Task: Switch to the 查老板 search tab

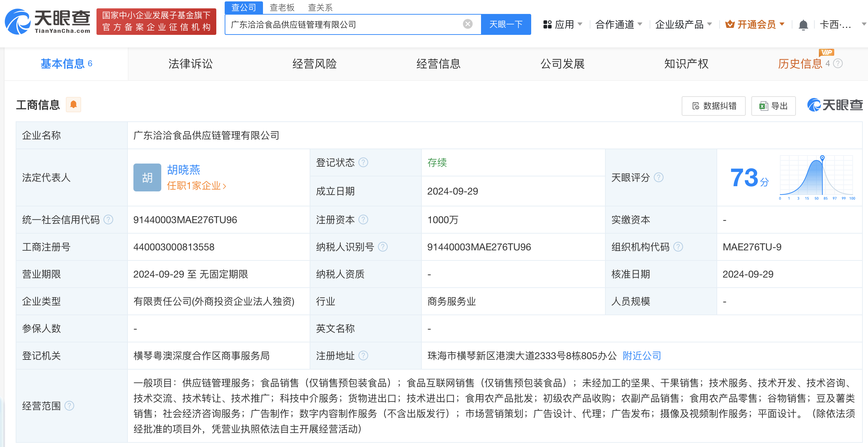Action: (x=282, y=7)
